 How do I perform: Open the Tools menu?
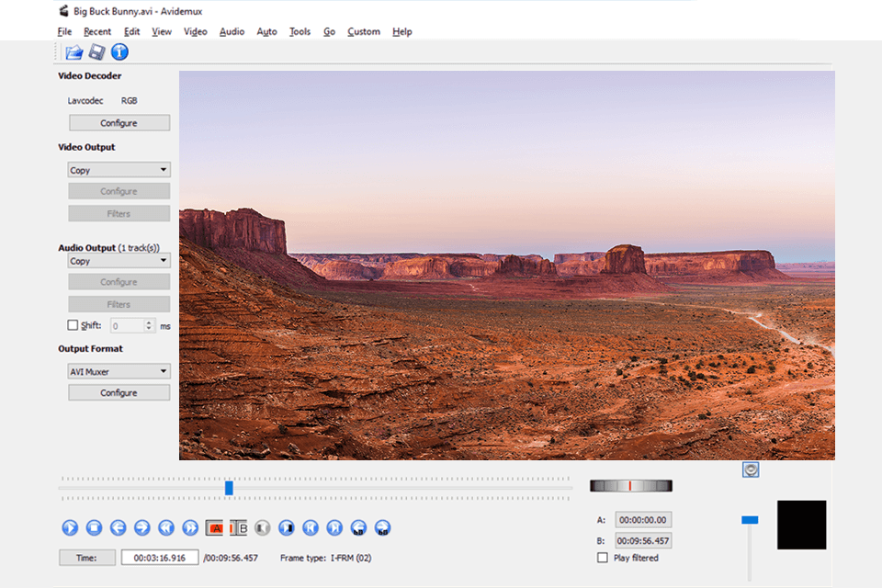pos(300,31)
